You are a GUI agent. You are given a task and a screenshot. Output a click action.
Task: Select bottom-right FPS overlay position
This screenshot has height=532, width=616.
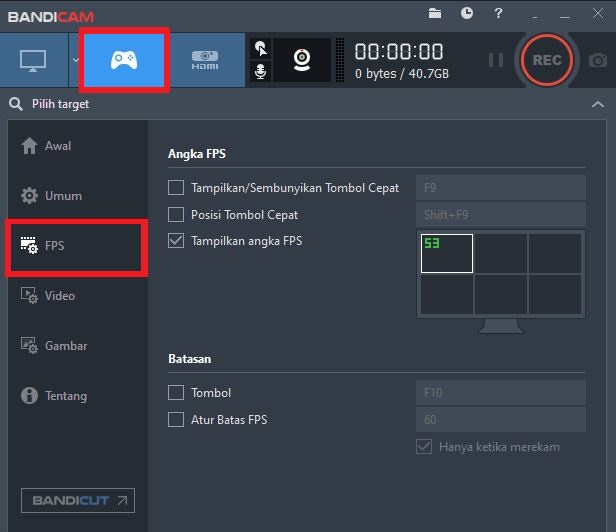pyautogui.click(x=555, y=294)
